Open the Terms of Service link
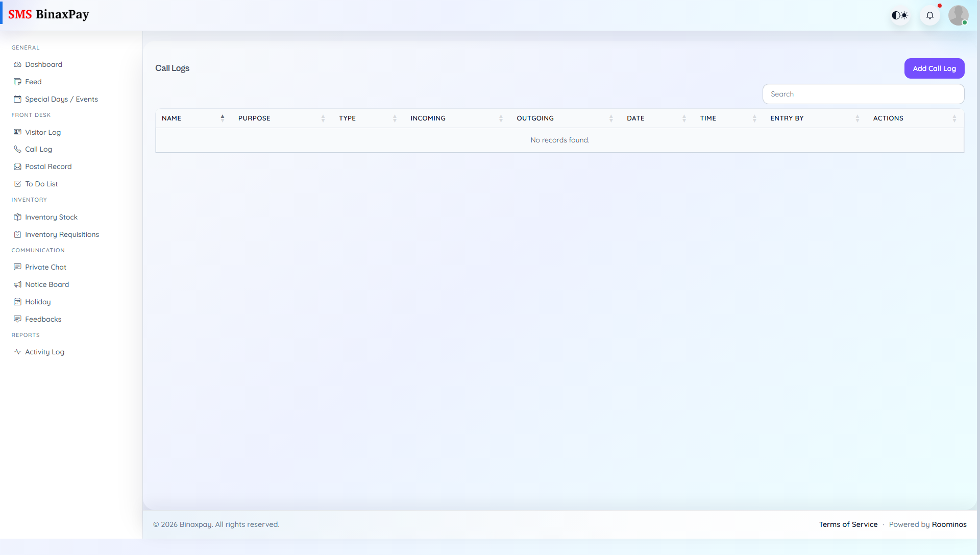 coord(848,524)
